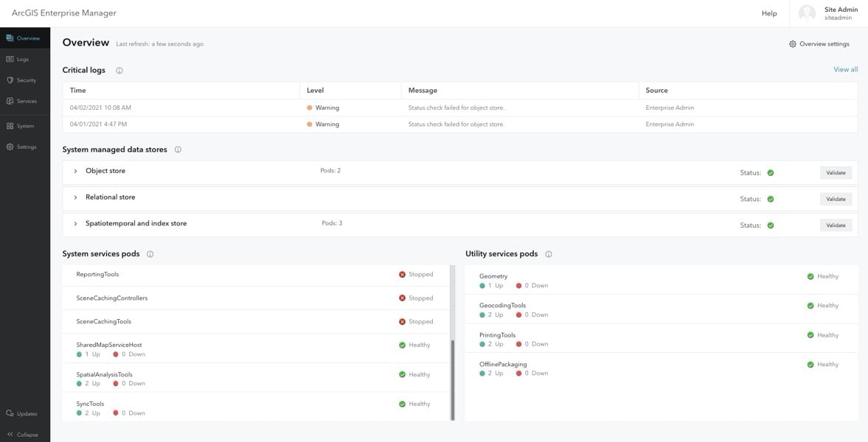The image size is (868, 442).
Task: Click the Time column header
Action: 78,90
